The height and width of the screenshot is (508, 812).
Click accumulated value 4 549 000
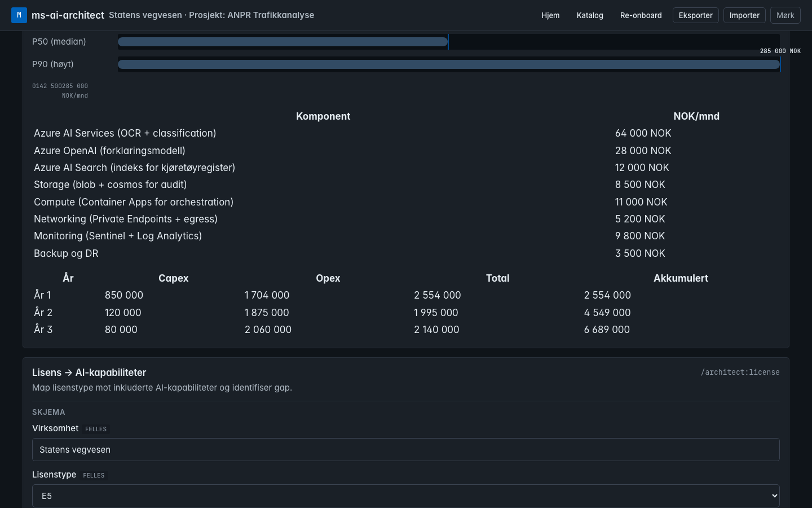pos(607,313)
